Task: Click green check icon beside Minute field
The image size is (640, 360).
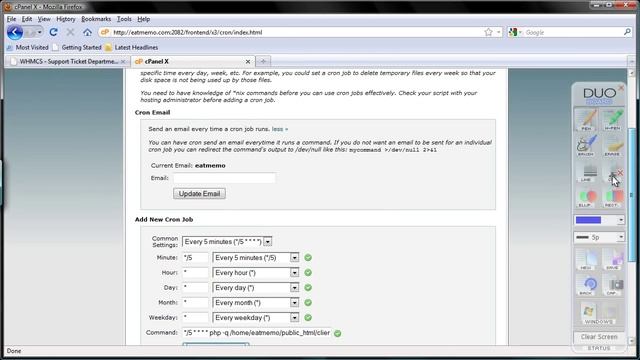Action: coord(308,258)
